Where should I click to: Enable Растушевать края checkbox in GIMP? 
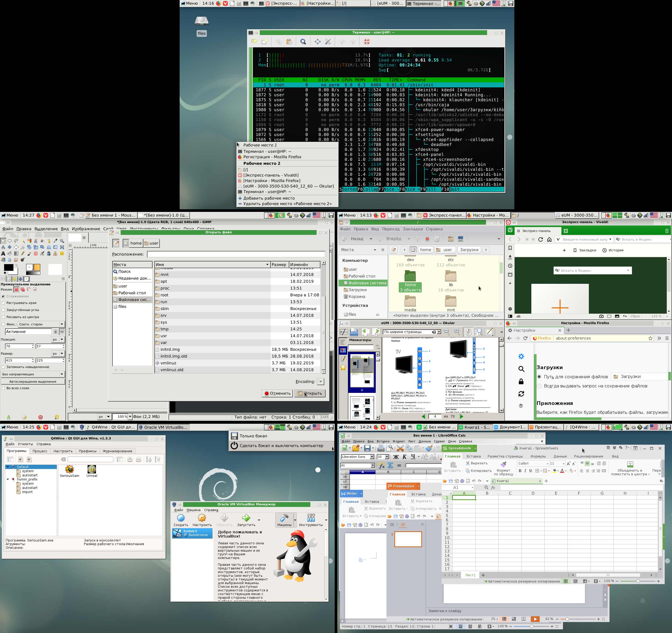click(3, 303)
